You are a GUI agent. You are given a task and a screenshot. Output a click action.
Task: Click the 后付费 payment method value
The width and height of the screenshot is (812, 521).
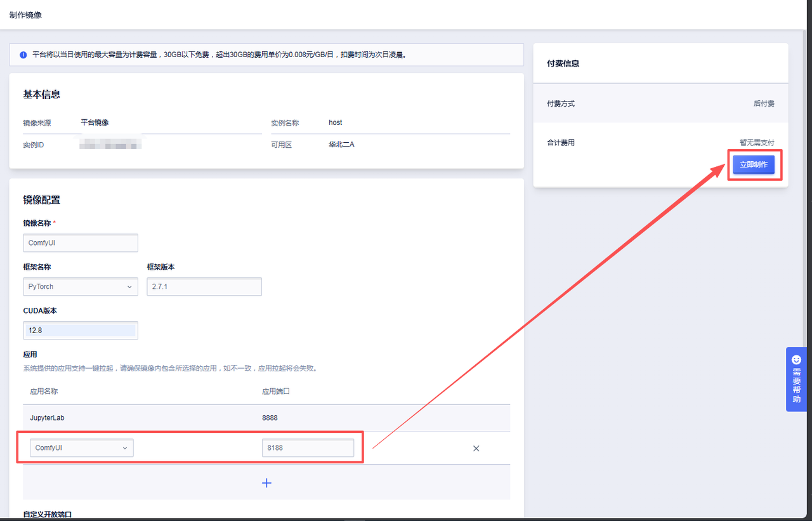(763, 103)
